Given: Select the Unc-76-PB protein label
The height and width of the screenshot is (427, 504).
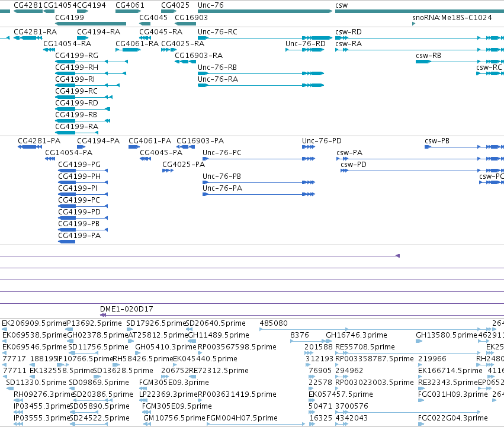Looking at the screenshot, I should tap(221, 176).
